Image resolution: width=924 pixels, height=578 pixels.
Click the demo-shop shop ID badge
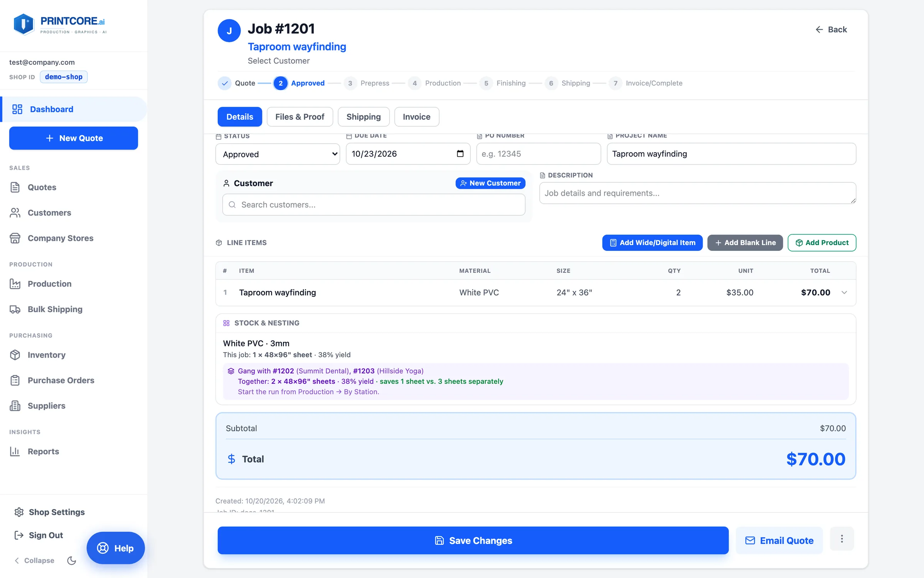click(64, 77)
